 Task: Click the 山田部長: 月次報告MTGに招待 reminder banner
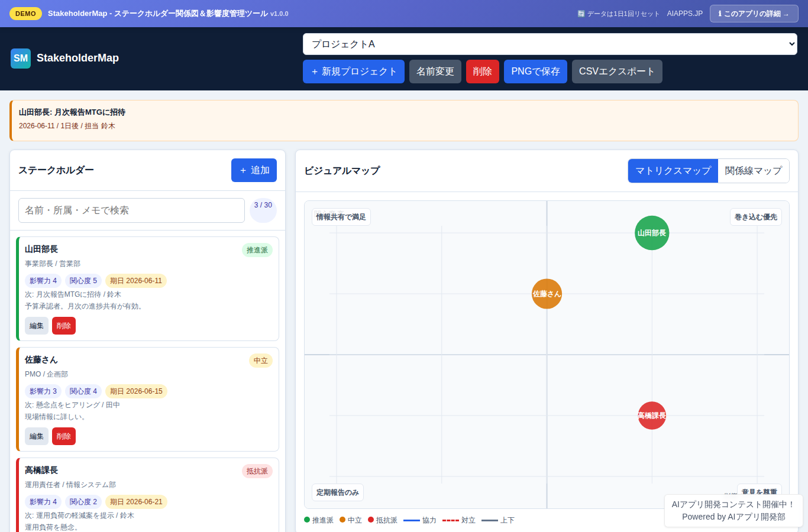pos(404,121)
